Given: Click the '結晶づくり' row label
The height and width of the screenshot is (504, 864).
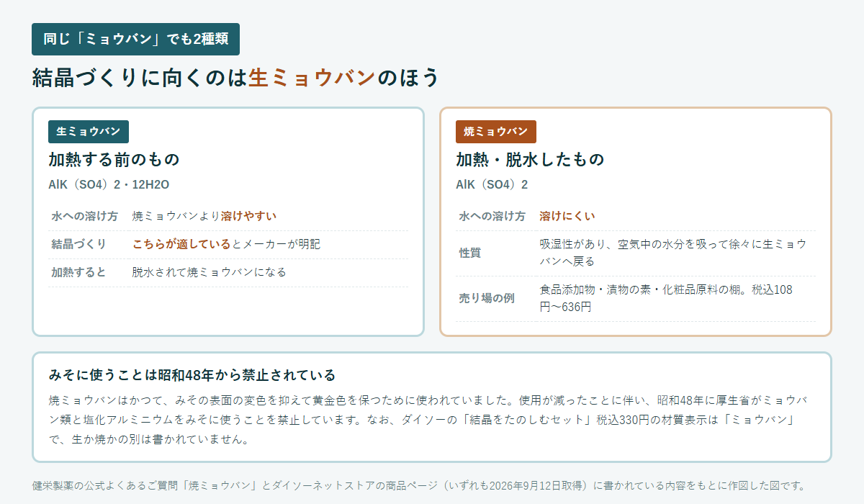Looking at the screenshot, I should 78,244.
